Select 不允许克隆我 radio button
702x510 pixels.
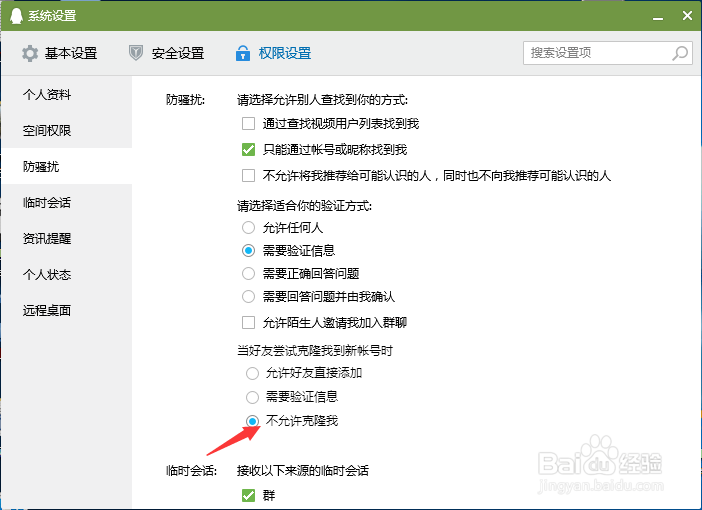pyautogui.click(x=253, y=421)
